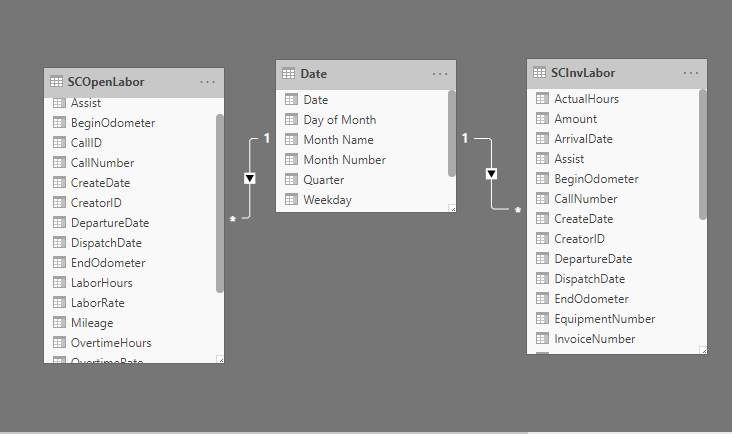Select CreateDate in SCOpenLabor table

(100, 182)
